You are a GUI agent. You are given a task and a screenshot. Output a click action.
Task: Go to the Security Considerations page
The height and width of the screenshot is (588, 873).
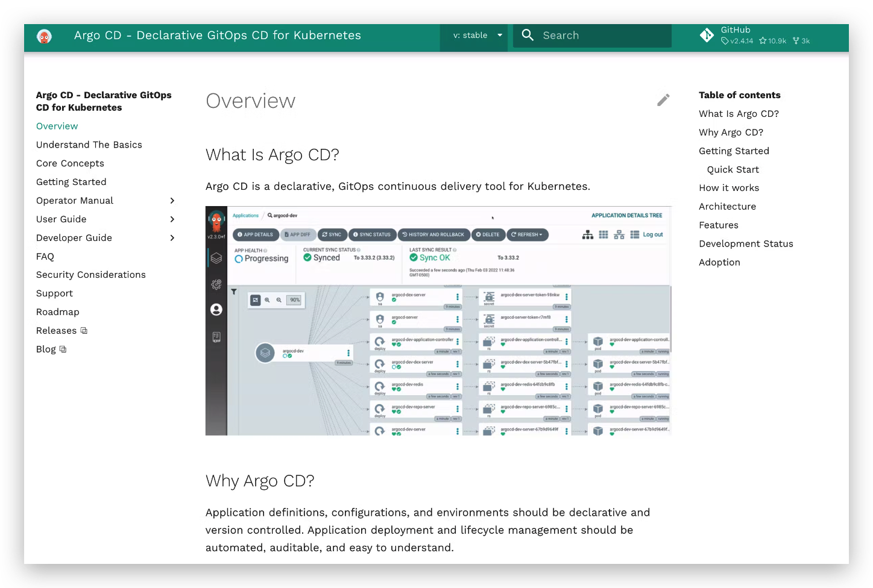pos(91,275)
